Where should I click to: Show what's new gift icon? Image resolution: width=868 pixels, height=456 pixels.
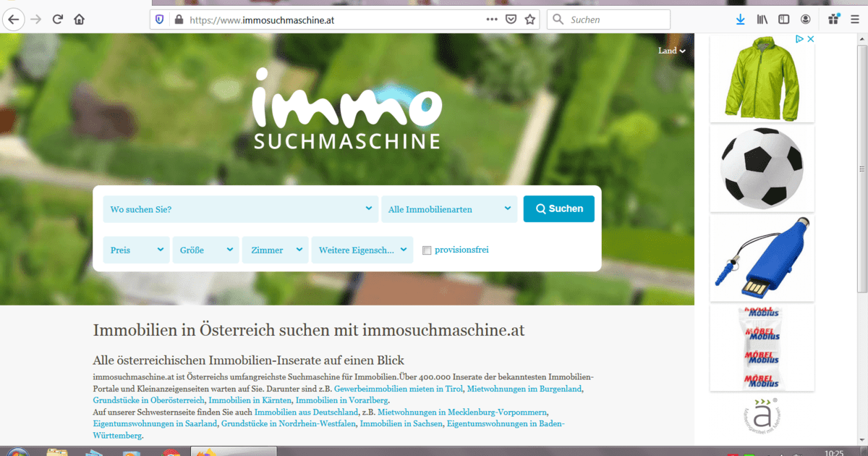click(x=834, y=20)
